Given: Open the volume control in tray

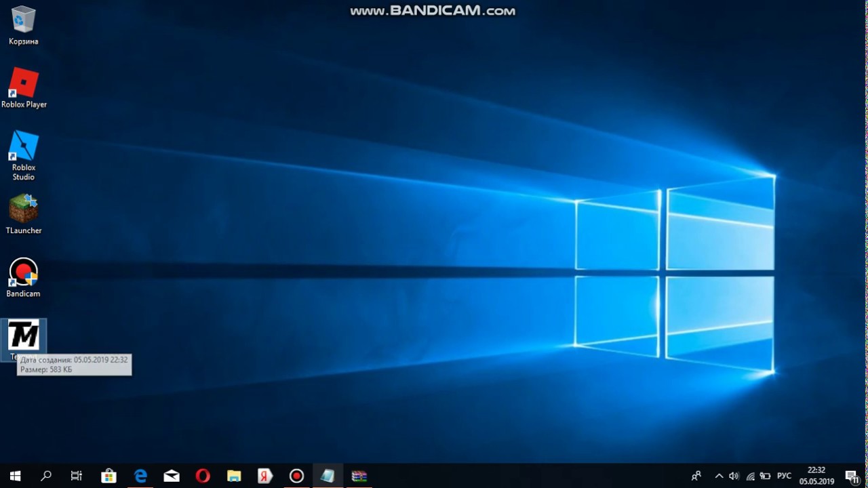Looking at the screenshot, I should click(734, 476).
